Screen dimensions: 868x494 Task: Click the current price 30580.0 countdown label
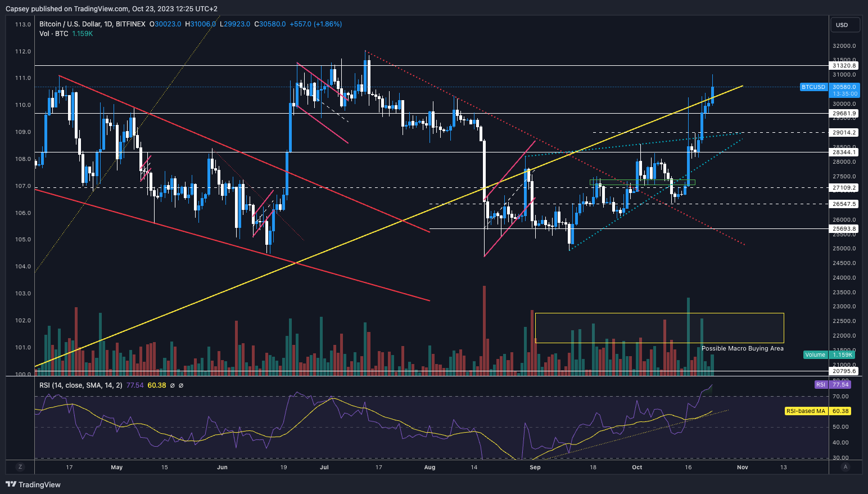844,90
